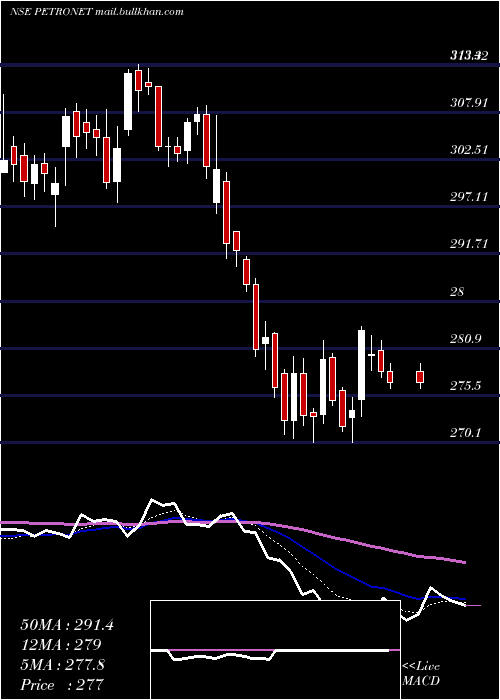Click the 302.51 price level label
Viewport: 500px width, 700px height.
[468, 150]
